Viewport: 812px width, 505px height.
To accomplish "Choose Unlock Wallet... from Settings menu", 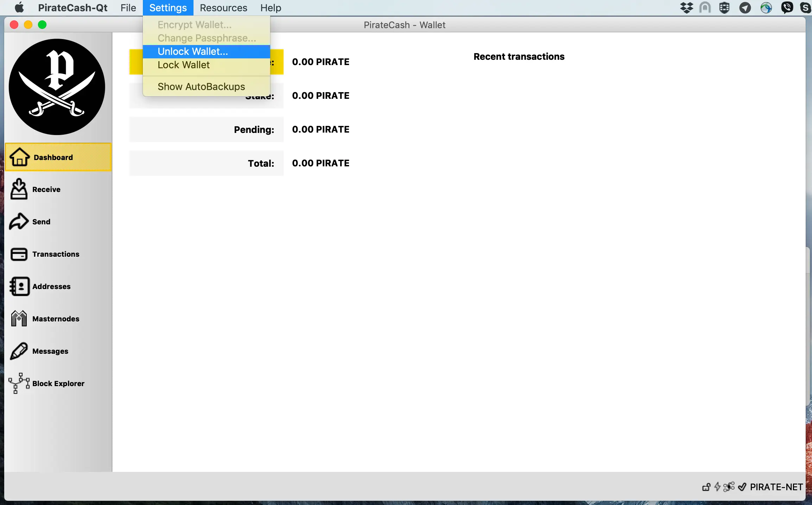I will (x=207, y=51).
